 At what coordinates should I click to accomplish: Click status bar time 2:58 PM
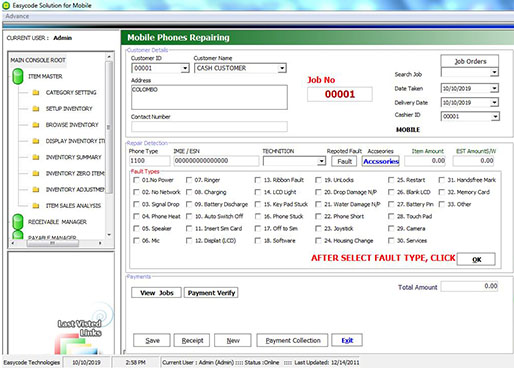point(135,362)
